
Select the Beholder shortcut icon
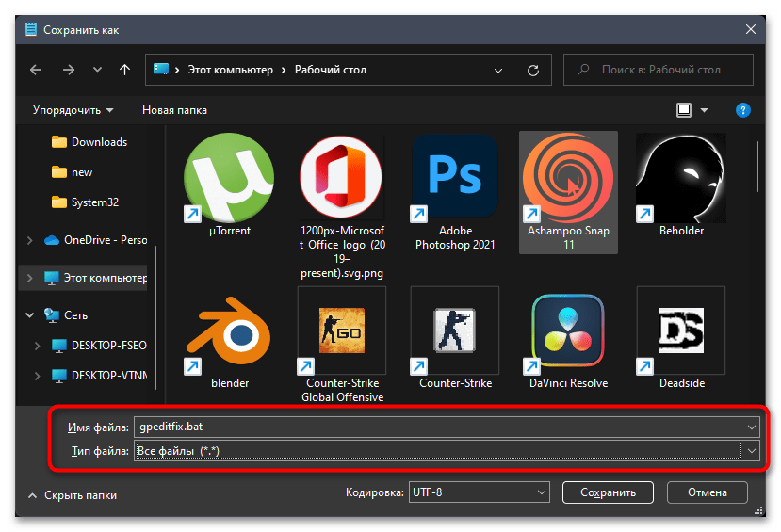(x=681, y=178)
